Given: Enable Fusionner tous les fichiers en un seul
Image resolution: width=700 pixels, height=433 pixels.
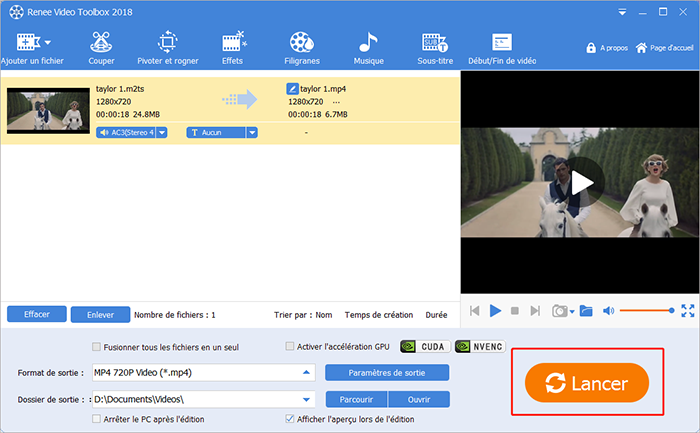Looking at the screenshot, I should point(96,347).
